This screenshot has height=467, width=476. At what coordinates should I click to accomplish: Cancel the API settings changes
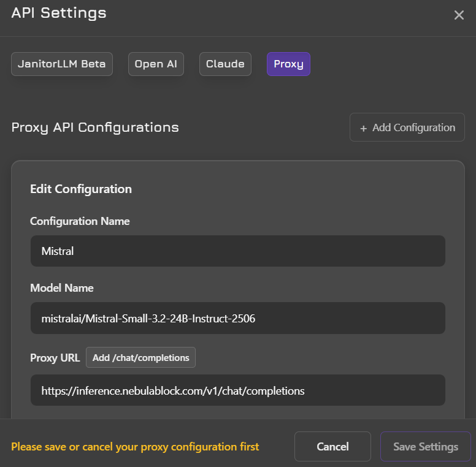pos(332,446)
